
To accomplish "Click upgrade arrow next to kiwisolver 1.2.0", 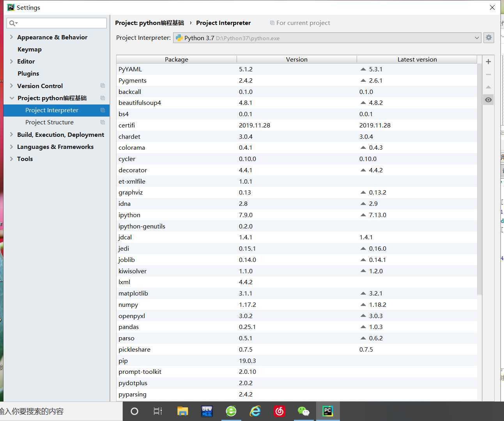I will tap(363, 271).
